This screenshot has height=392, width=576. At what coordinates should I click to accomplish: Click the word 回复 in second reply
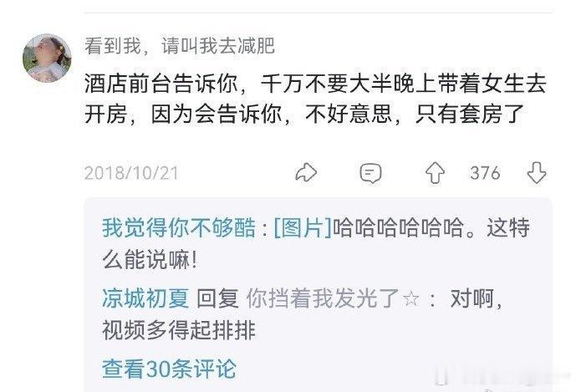tap(218, 298)
